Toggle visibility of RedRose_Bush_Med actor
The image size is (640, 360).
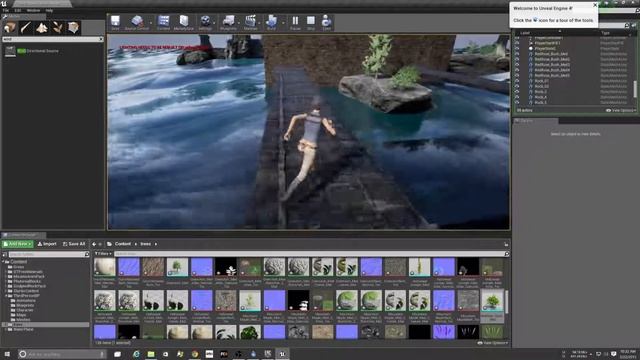(x=517, y=54)
